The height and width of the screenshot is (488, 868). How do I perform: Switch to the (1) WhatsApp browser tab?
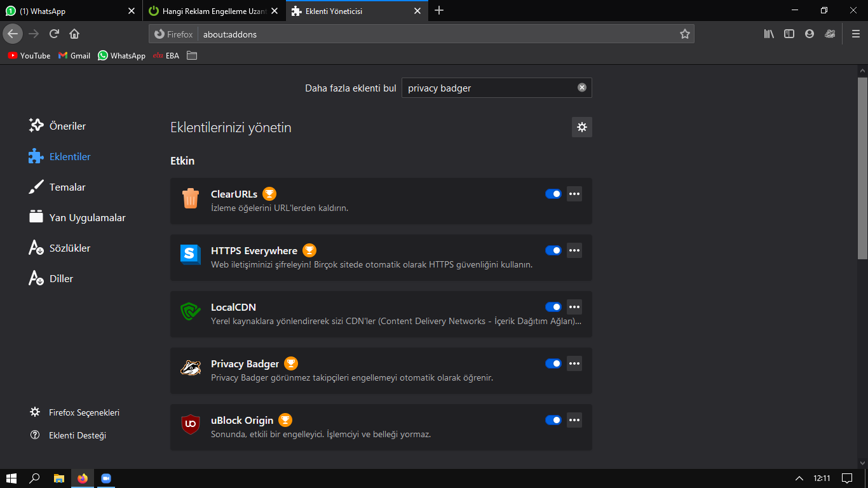(x=70, y=11)
